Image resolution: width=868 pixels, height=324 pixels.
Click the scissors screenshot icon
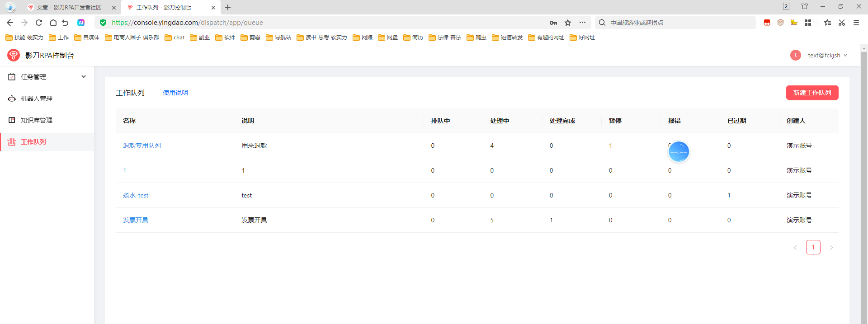[x=842, y=23]
